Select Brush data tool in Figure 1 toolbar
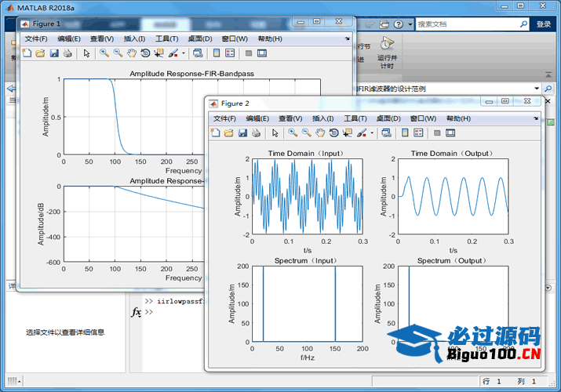 pyautogui.click(x=173, y=53)
